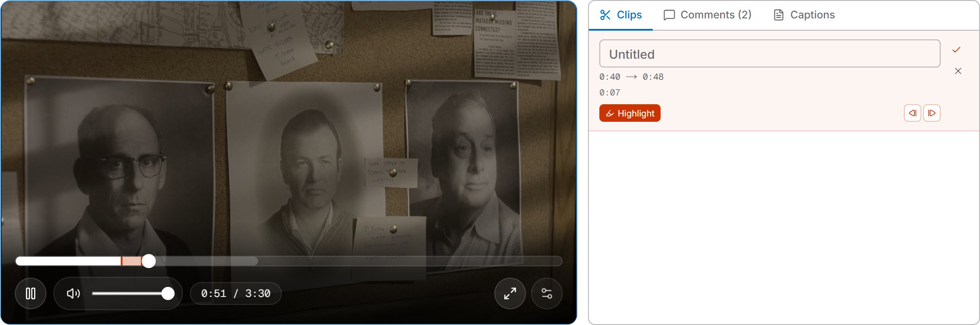Mute the video with the speaker icon

73,293
